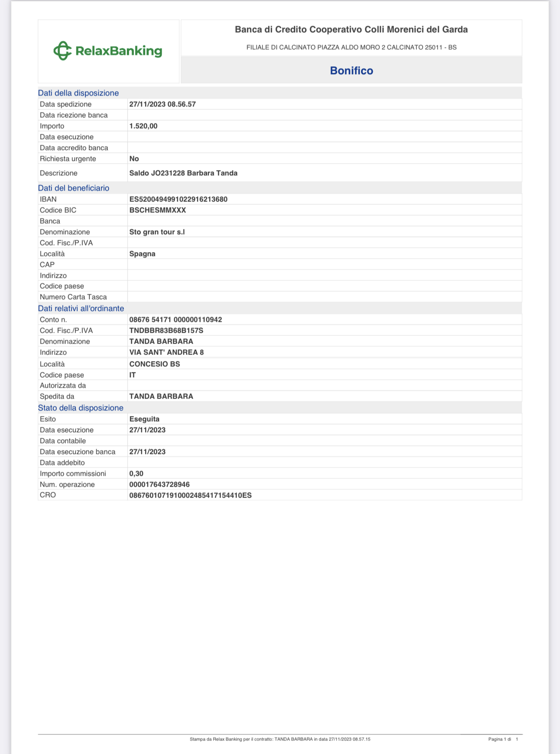Click the Data spedizione timestamp

[x=163, y=104]
